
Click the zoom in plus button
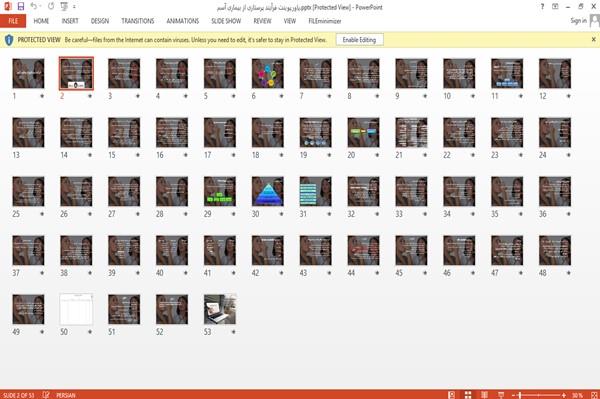[564, 395]
